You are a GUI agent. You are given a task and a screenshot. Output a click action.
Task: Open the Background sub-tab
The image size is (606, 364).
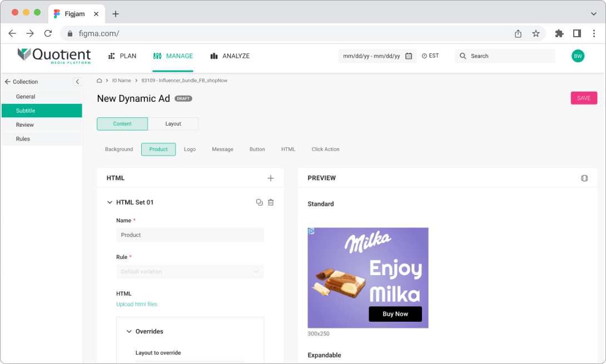tap(119, 149)
